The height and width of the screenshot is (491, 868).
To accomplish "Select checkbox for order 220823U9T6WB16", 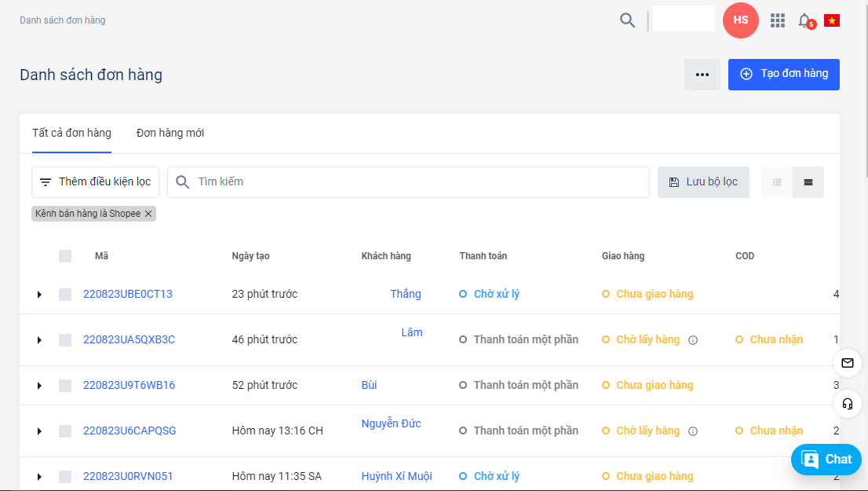I will [x=65, y=386].
